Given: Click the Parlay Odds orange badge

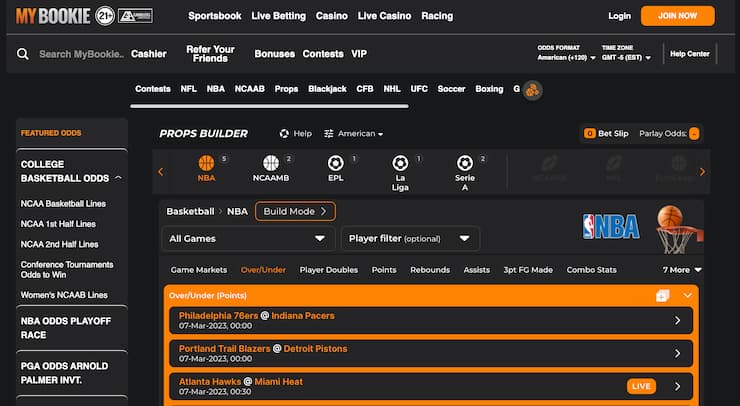Looking at the screenshot, I should pyautogui.click(x=694, y=134).
